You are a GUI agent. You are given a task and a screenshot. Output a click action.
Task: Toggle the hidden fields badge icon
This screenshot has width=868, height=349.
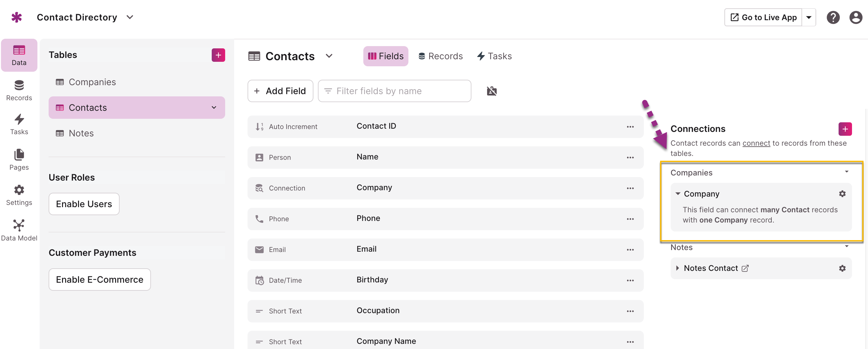click(492, 91)
